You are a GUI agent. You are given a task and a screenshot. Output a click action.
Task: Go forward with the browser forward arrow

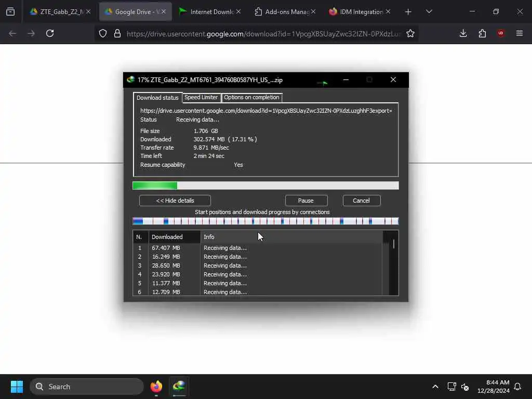point(31,34)
